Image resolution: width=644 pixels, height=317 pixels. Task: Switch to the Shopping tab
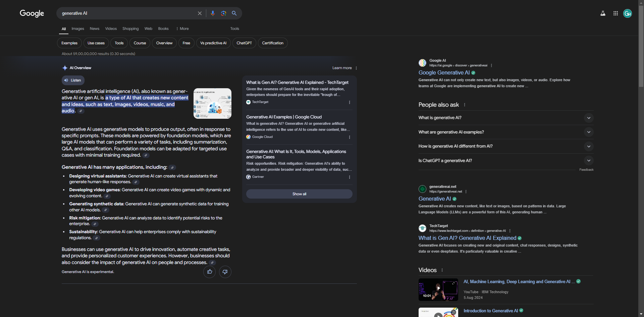pos(130,29)
